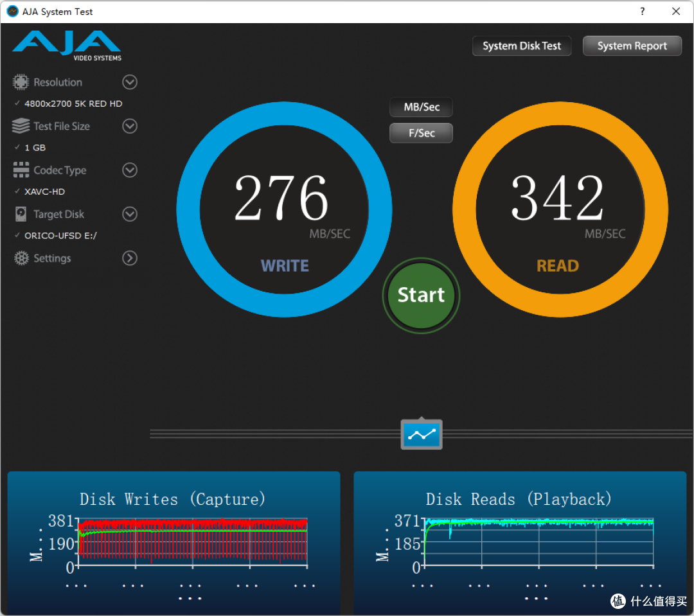694x616 pixels.
Task: Open the Settings panel arrow
Action: point(130,258)
